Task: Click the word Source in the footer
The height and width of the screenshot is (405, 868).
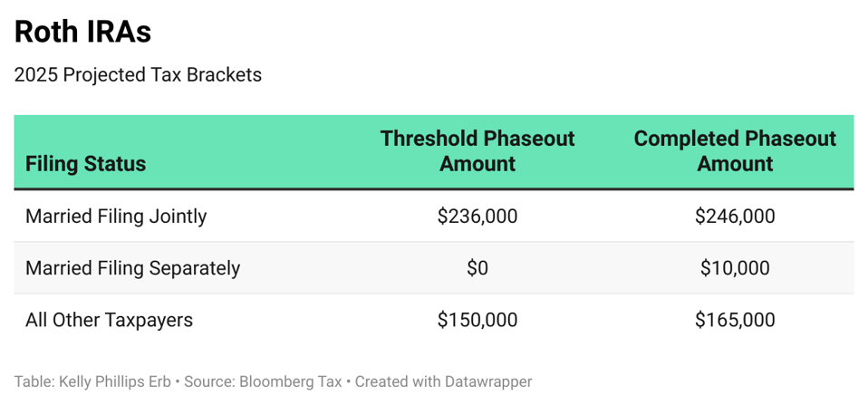Action: coord(207,381)
